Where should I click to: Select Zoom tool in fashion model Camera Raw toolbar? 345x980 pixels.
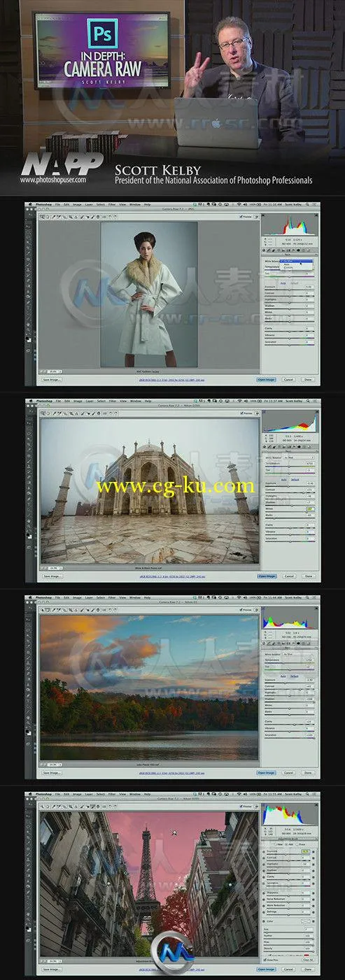click(x=42, y=216)
